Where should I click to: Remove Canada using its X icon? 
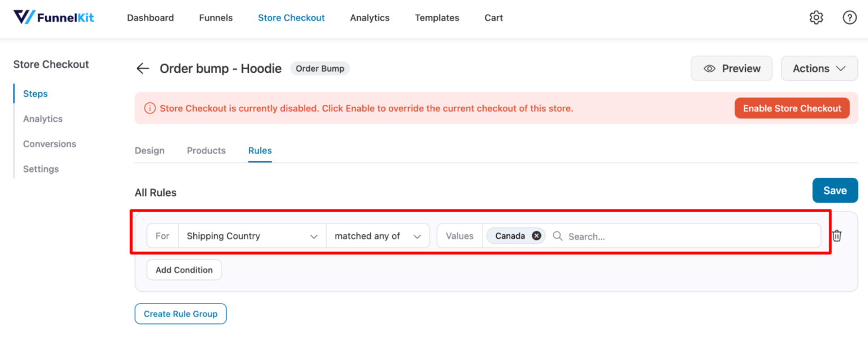[536, 235]
